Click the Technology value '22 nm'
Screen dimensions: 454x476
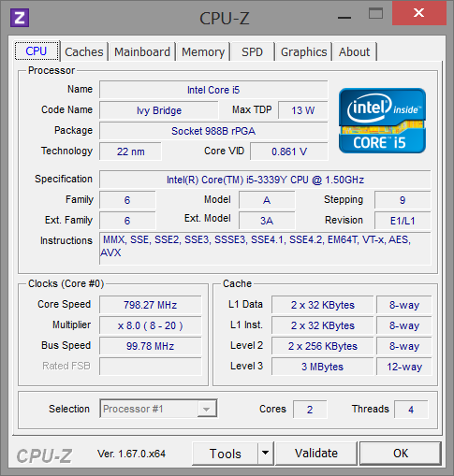pyautogui.click(x=130, y=151)
